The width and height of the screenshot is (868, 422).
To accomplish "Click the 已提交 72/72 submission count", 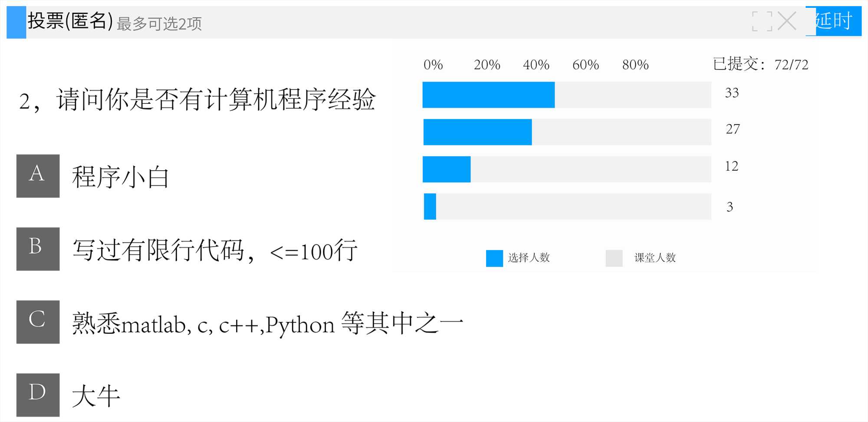I will click(x=760, y=64).
